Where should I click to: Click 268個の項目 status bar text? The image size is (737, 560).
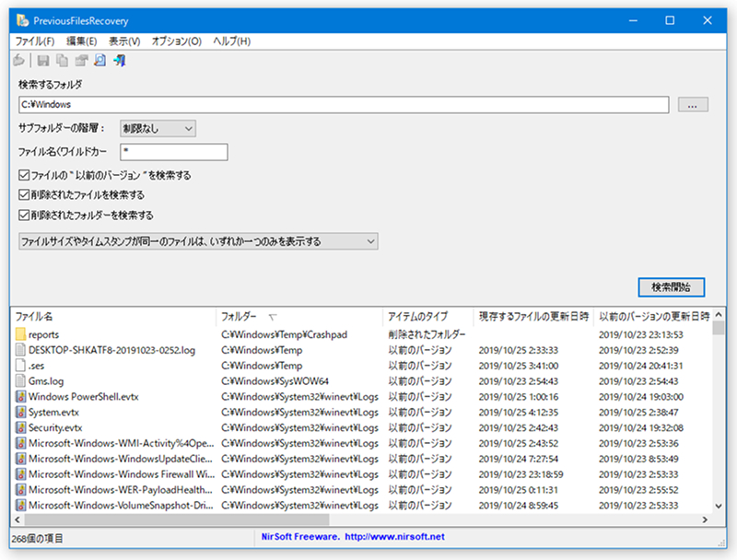(37, 539)
